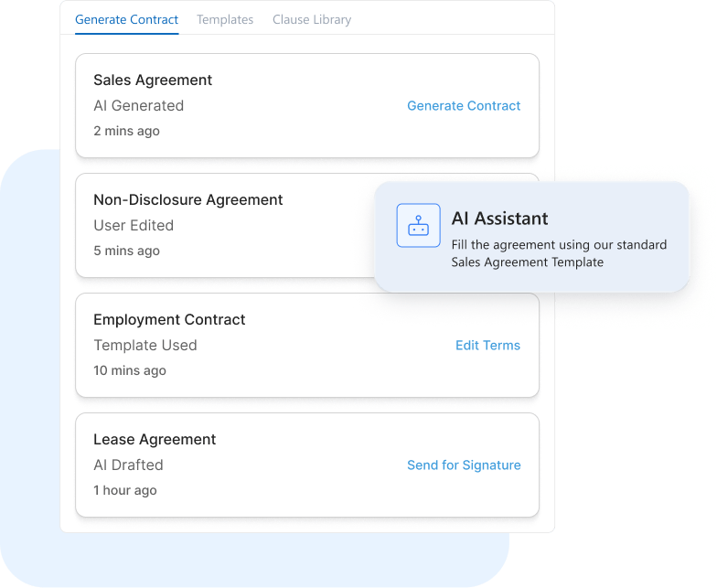717x588 pixels.
Task: Click the AI Assistant robot icon
Action: 418,225
